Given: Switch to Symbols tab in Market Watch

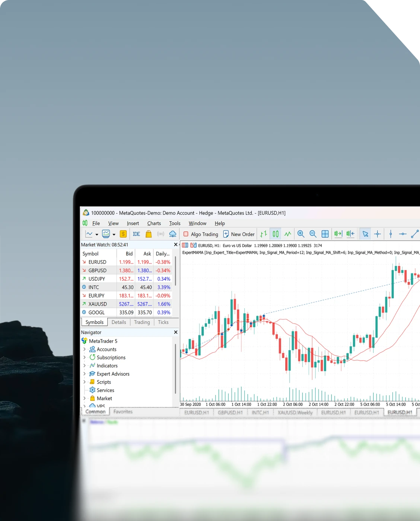Looking at the screenshot, I should [95, 322].
